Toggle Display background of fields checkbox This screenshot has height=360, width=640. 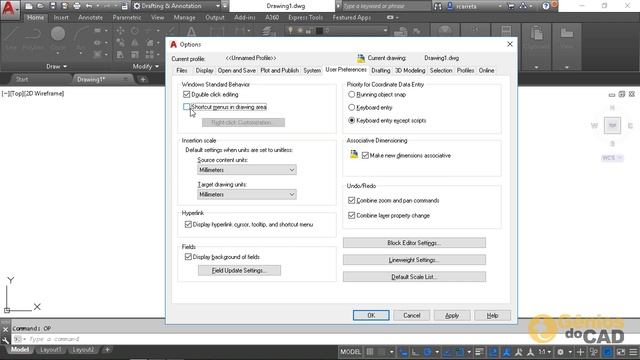click(x=188, y=257)
